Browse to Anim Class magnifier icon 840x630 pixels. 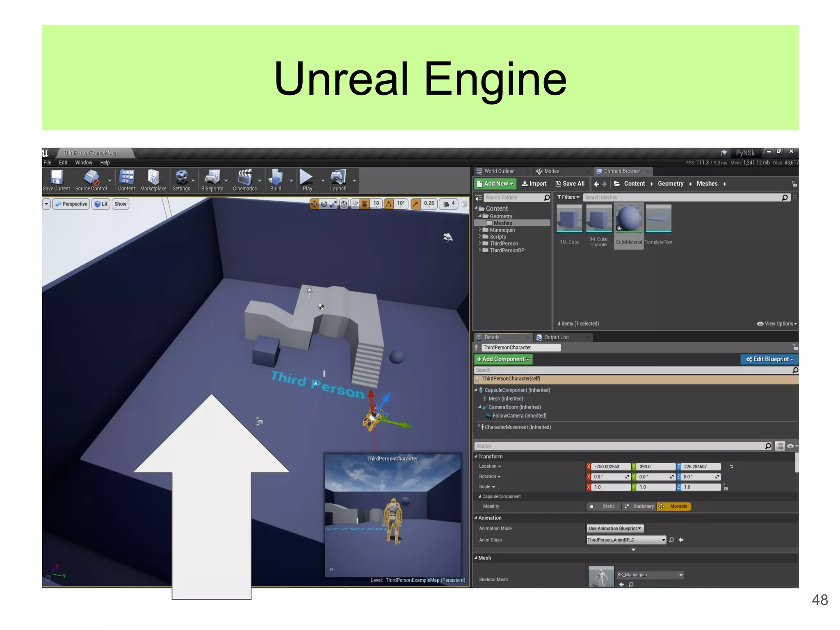click(x=671, y=540)
